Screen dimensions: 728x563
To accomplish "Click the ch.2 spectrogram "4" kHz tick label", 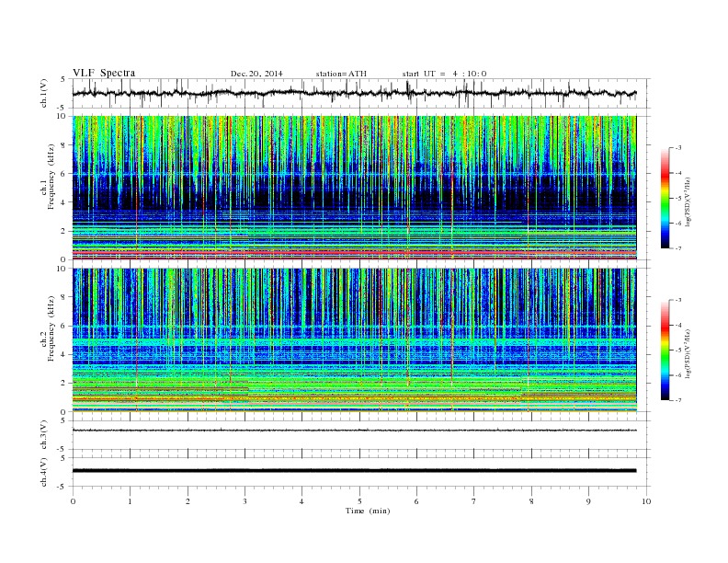I will tap(63, 354).
